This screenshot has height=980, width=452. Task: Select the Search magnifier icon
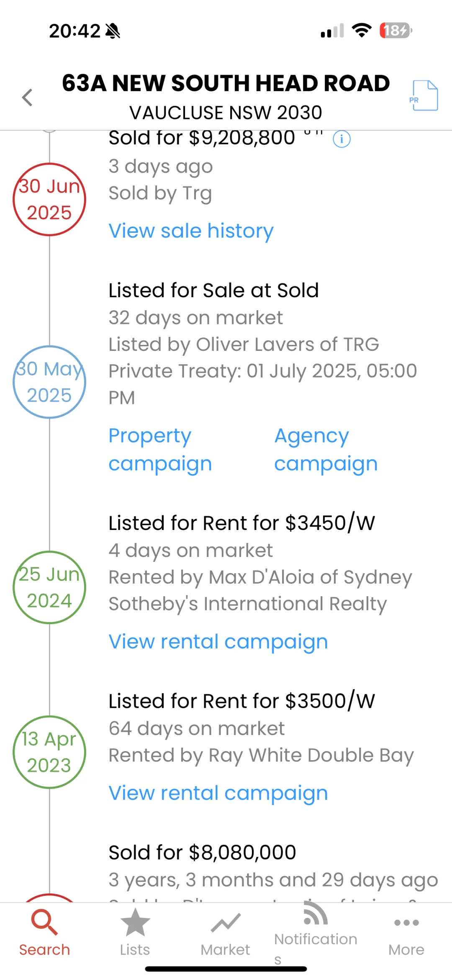click(44, 922)
